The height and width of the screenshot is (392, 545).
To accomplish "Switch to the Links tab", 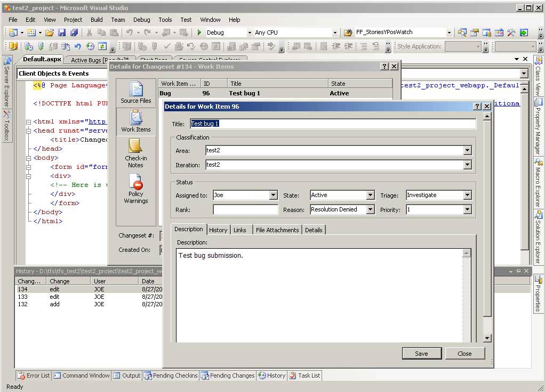I will 240,230.
